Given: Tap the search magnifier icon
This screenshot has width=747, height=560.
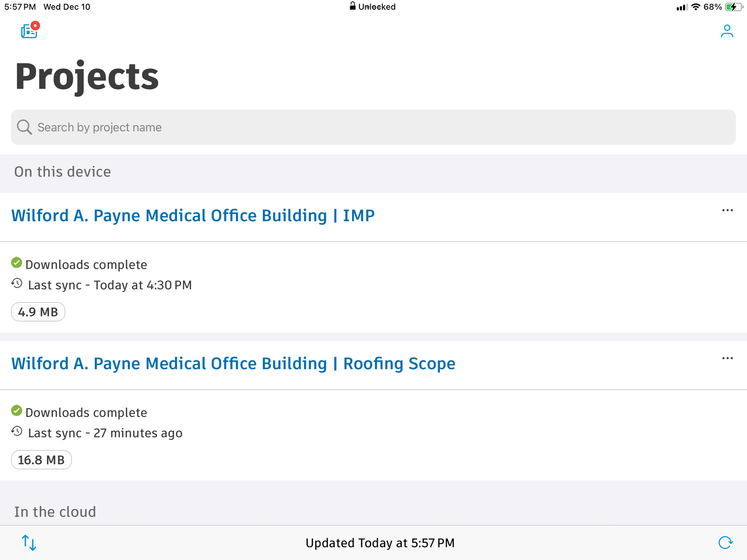Looking at the screenshot, I should [24, 127].
